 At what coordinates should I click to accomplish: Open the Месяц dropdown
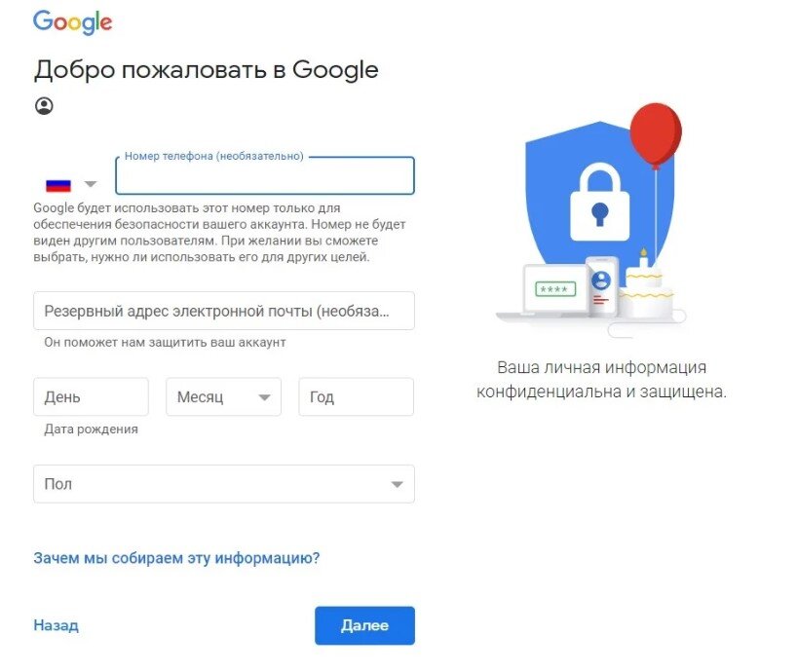(x=223, y=396)
